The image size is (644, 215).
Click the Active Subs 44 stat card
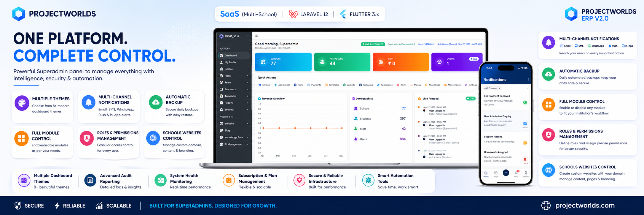tap(342, 62)
